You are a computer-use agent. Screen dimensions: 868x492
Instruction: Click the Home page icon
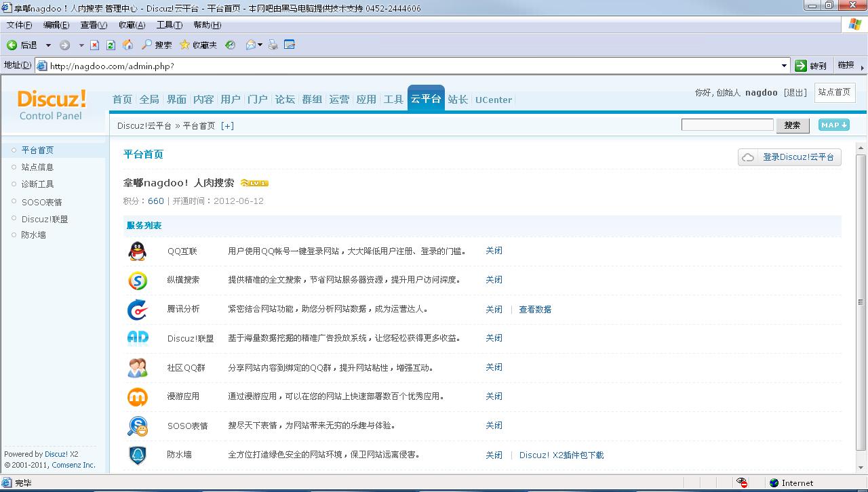click(x=127, y=45)
